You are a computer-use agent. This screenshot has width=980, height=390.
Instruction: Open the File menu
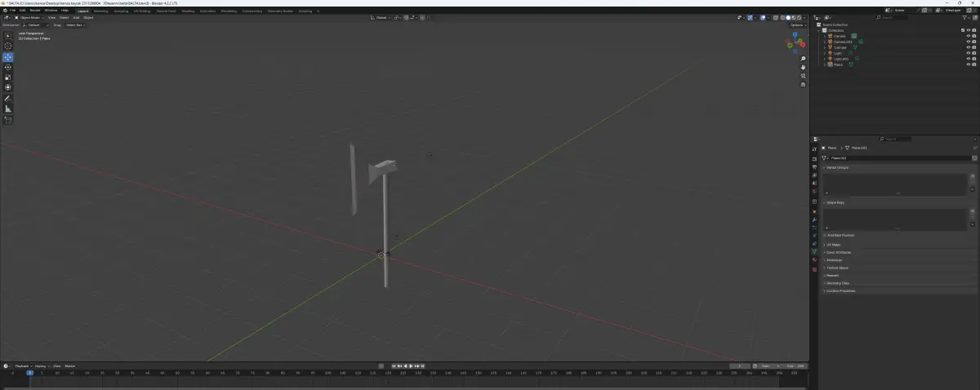pos(12,11)
